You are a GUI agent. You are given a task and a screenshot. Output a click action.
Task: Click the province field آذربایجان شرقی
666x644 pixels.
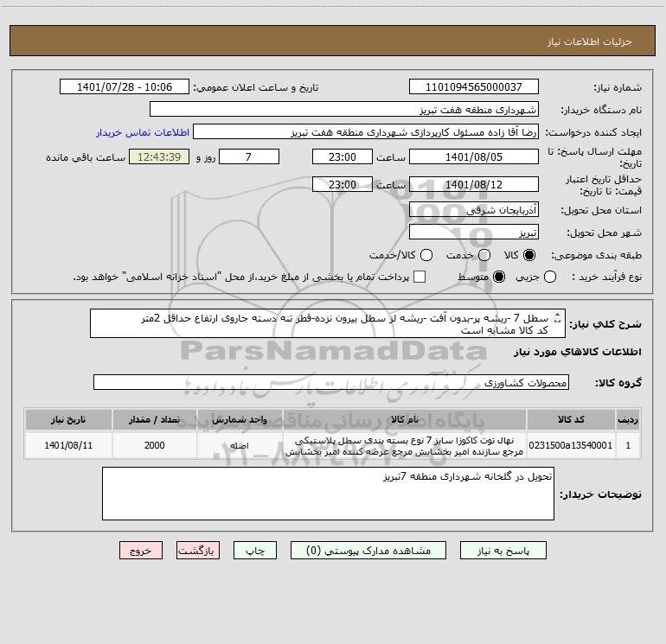pyautogui.click(x=474, y=209)
